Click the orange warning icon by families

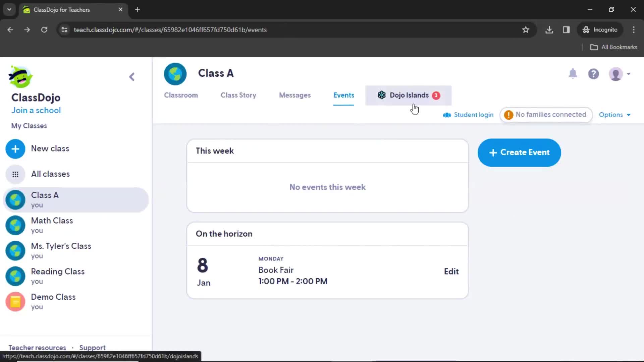click(508, 115)
